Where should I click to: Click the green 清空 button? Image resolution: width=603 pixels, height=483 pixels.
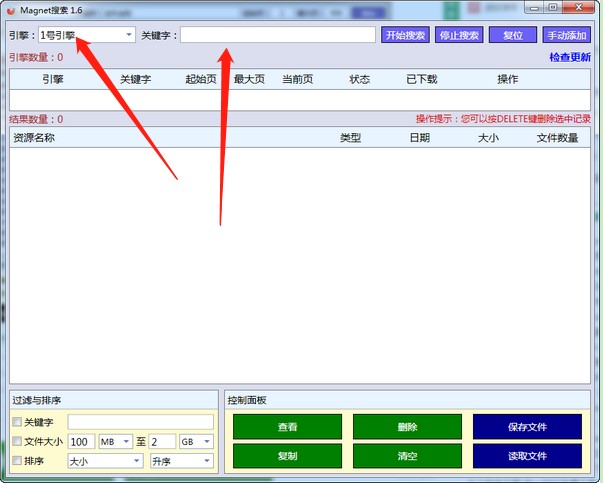point(407,456)
